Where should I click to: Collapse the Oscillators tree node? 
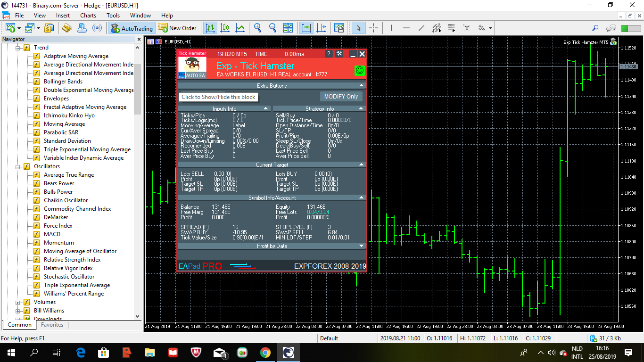point(18,166)
